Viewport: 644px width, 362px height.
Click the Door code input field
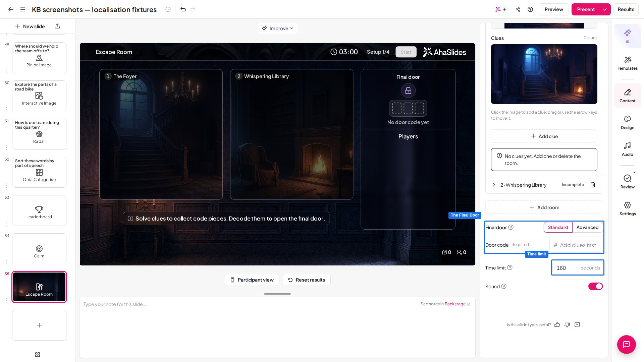tap(576, 245)
